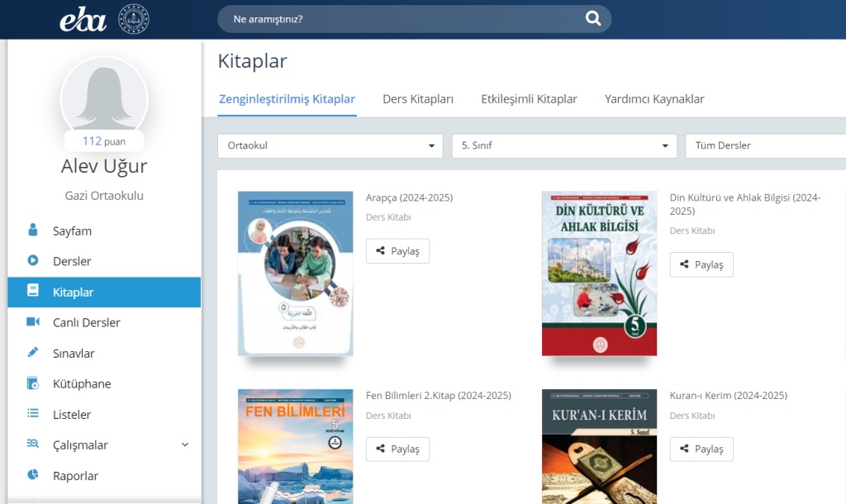Viewport: 846px width, 504px height.
Task: Click the Listeler list icon
Action: 33,414
